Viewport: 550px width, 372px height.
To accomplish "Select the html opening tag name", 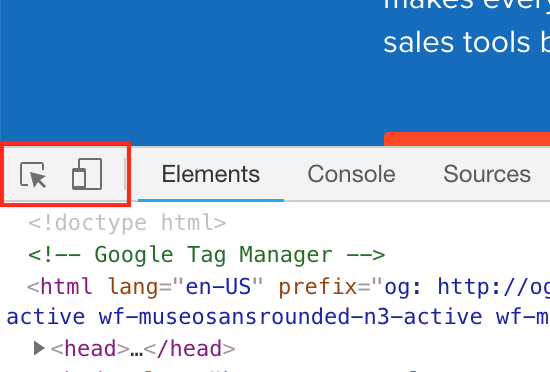I will point(67,286).
